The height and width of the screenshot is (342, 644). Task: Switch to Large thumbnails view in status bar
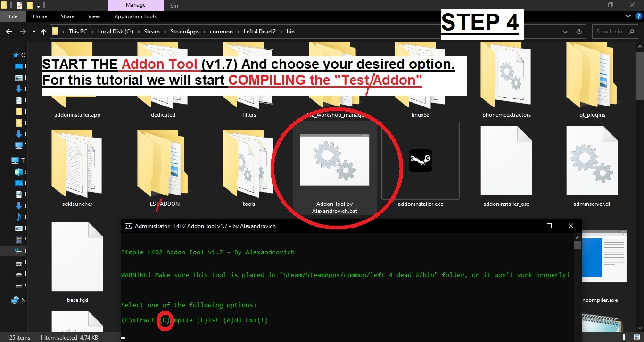637,337
